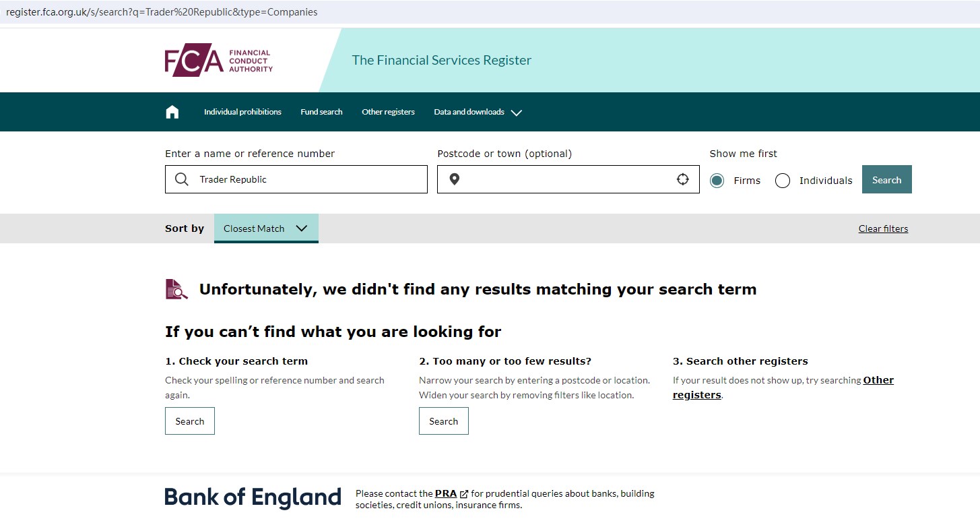Image resolution: width=980 pixels, height=523 pixels.
Task: Click the no-results document icon
Action: coord(176,289)
